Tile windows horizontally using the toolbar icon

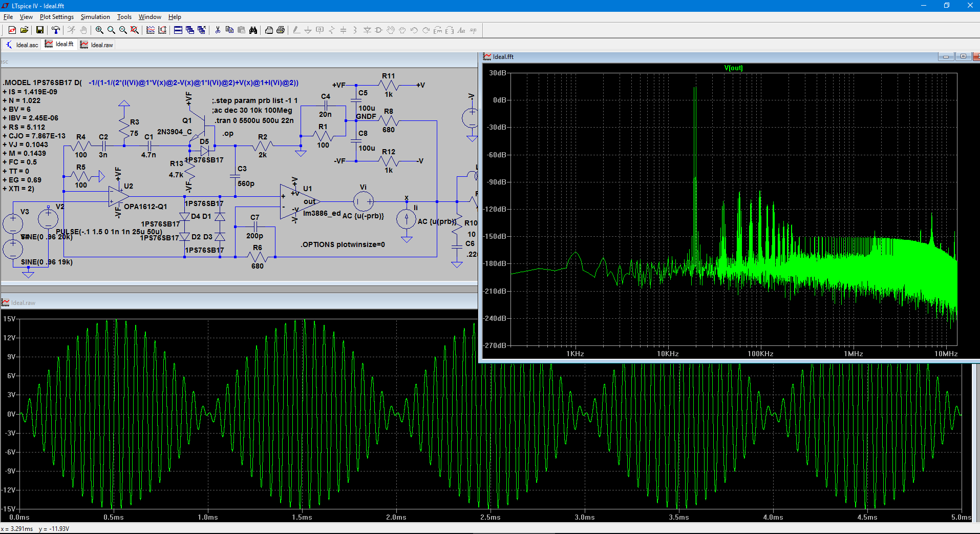point(178,30)
